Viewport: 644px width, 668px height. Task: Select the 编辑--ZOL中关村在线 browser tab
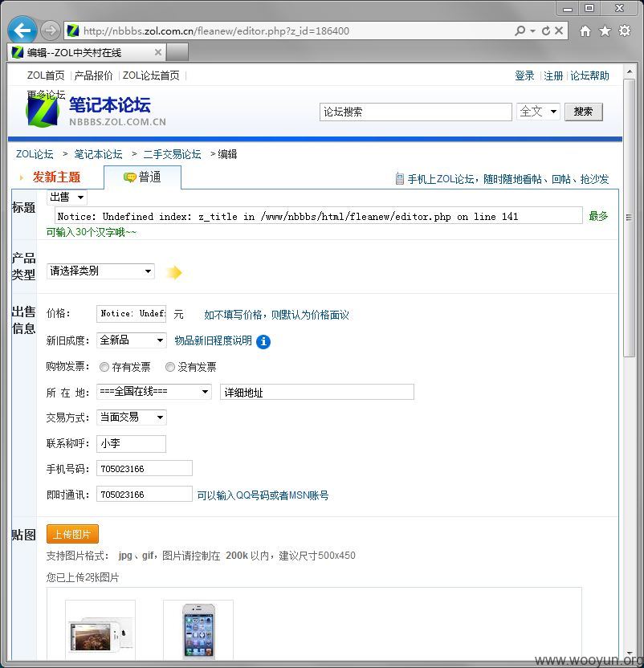(x=87, y=52)
